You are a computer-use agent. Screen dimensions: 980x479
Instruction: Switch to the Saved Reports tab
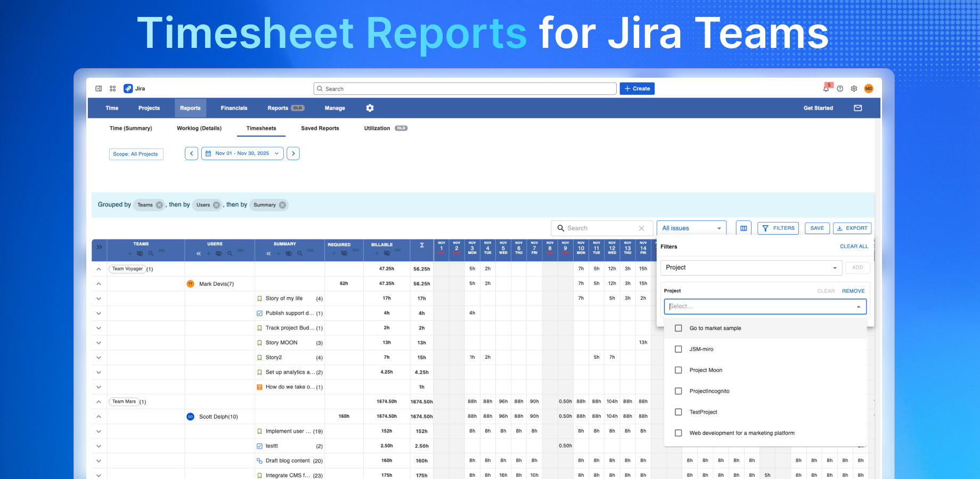tap(320, 128)
